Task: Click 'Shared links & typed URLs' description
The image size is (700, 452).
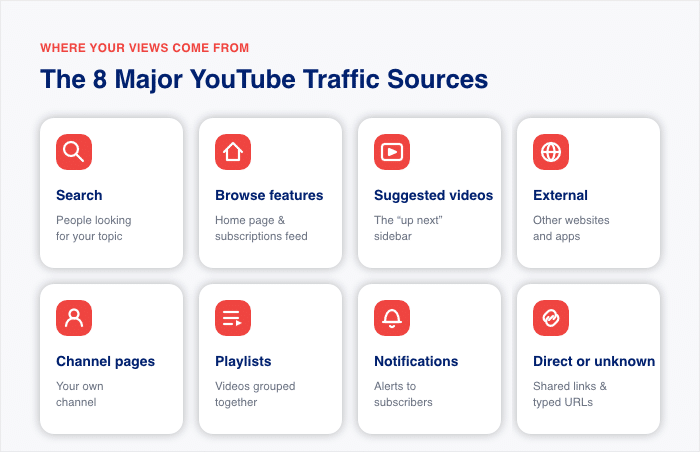Action: click(x=570, y=394)
